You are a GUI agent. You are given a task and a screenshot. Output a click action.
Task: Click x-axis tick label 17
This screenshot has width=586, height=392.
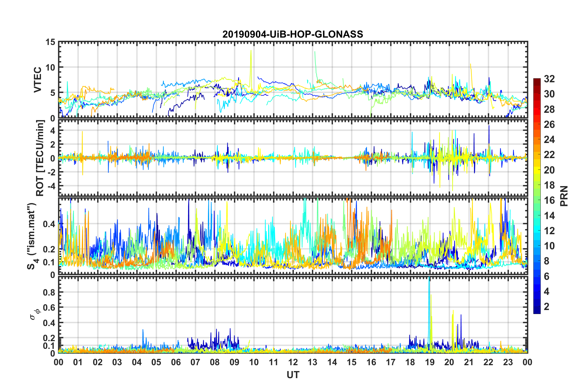[x=391, y=362]
